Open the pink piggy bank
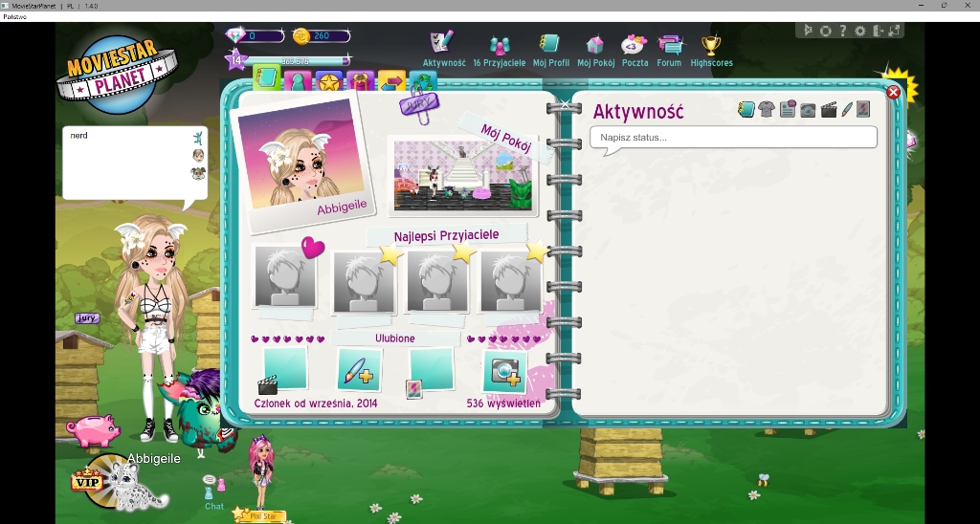Screen dimensions: 980x524 click(93, 431)
